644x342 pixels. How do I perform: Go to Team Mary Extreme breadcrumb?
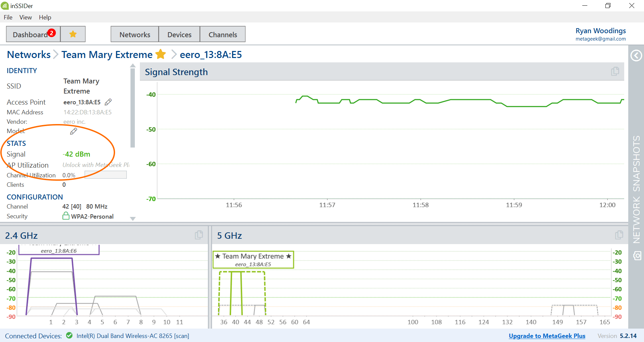pyautogui.click(x=107, y=55)
